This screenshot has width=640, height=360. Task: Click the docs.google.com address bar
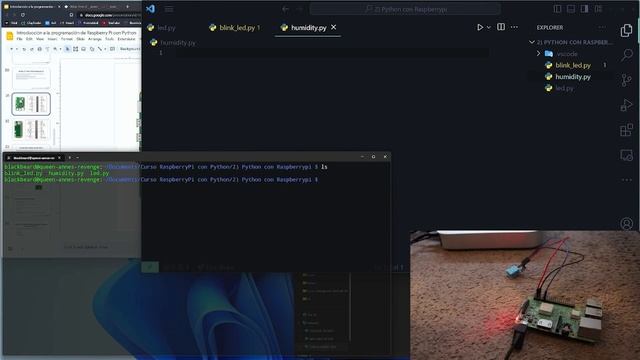pyautogui.click(x=110, y=15)
